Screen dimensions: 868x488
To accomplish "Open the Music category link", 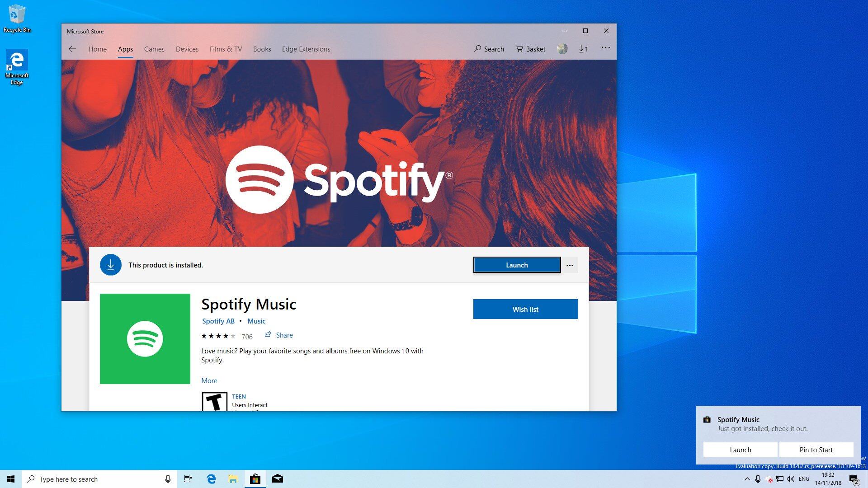I will [256, 321].
